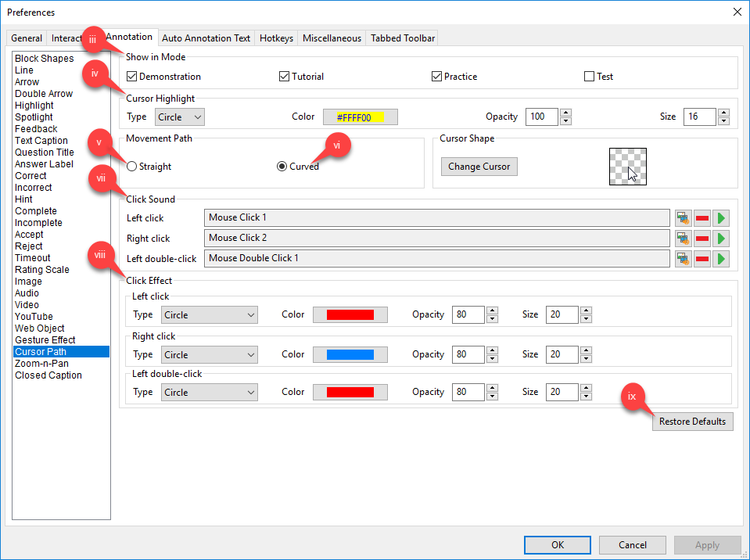The height and width of the screenshot is (560, 750).
Task: Browse sound for Right click
Action: pyautogui.click(x=683, y=238)
